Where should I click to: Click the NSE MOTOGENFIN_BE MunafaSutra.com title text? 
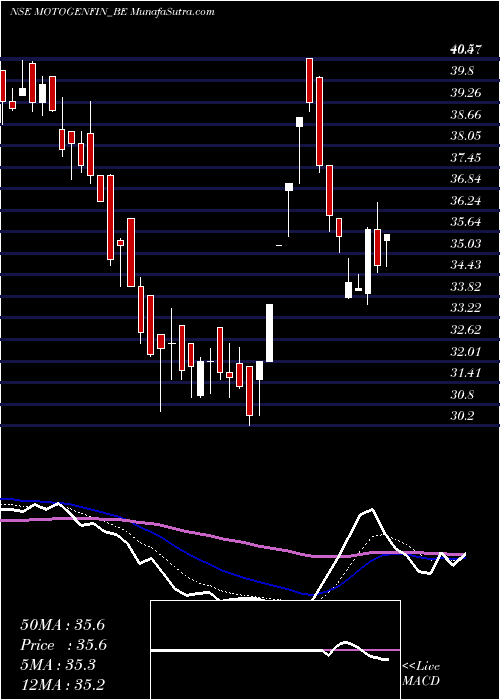pyautogui.click(x=112, y=12)
